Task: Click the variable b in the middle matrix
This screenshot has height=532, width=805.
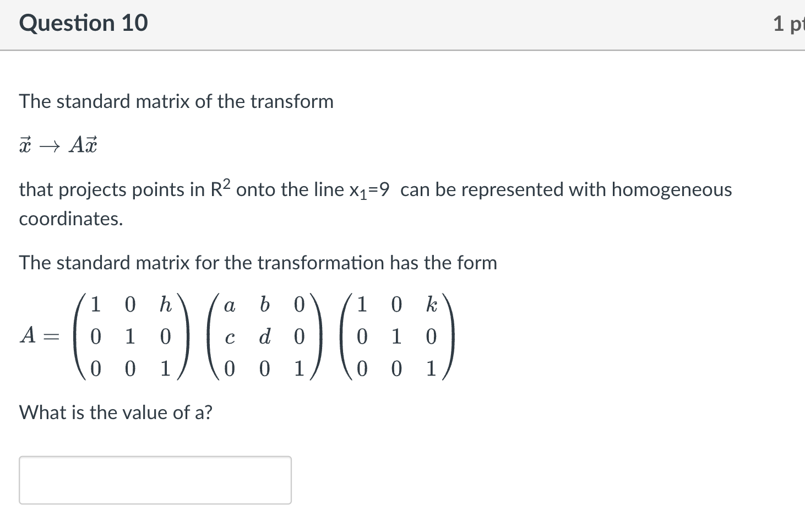Action: tap(264, 306)
